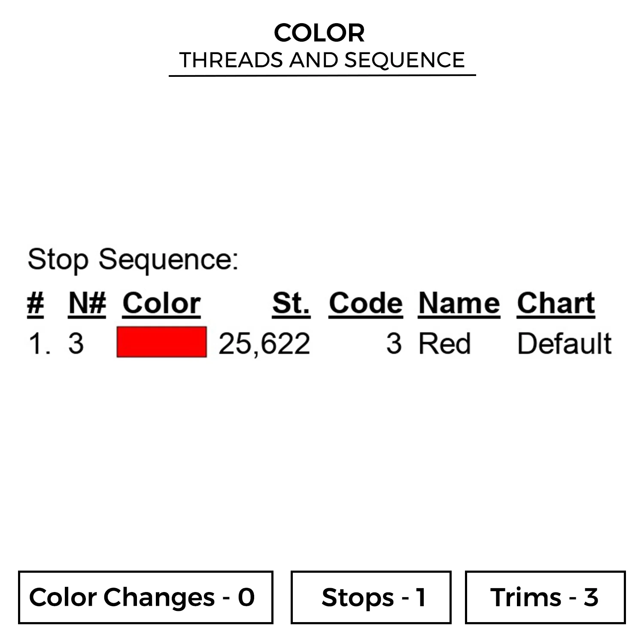Click the Default chart value

(x=564, y=343)
